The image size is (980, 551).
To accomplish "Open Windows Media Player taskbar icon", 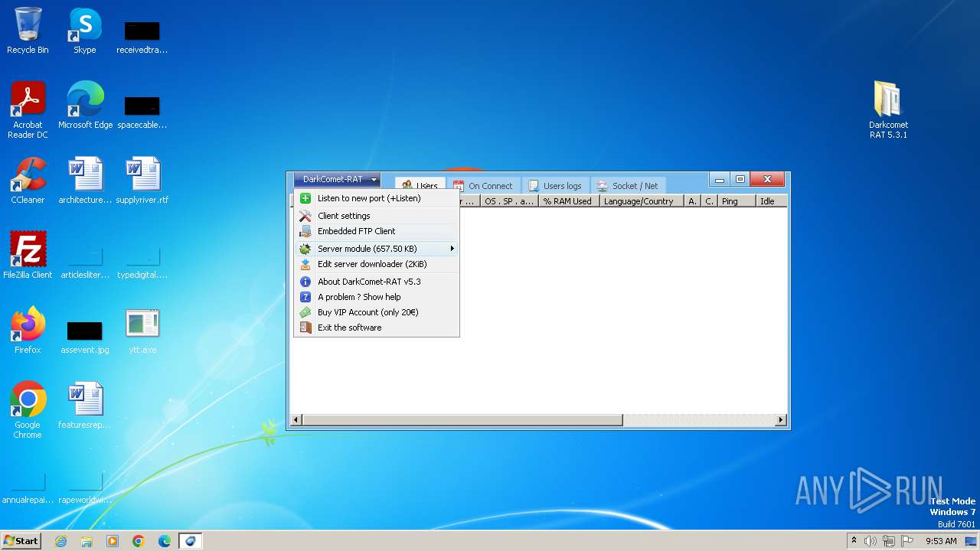I will [113, 541].
